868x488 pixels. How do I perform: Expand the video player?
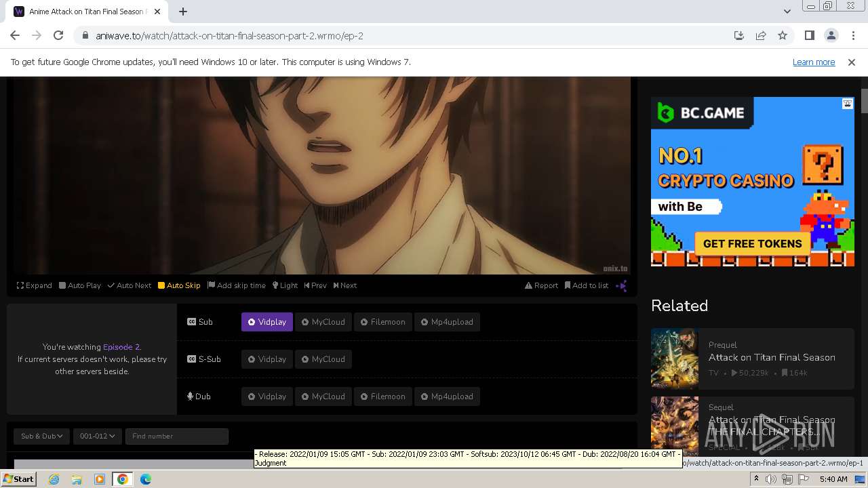pos(35,285)
